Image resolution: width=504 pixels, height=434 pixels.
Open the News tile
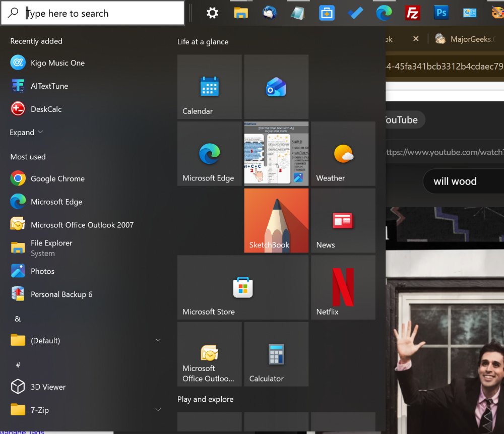point(343,220)
